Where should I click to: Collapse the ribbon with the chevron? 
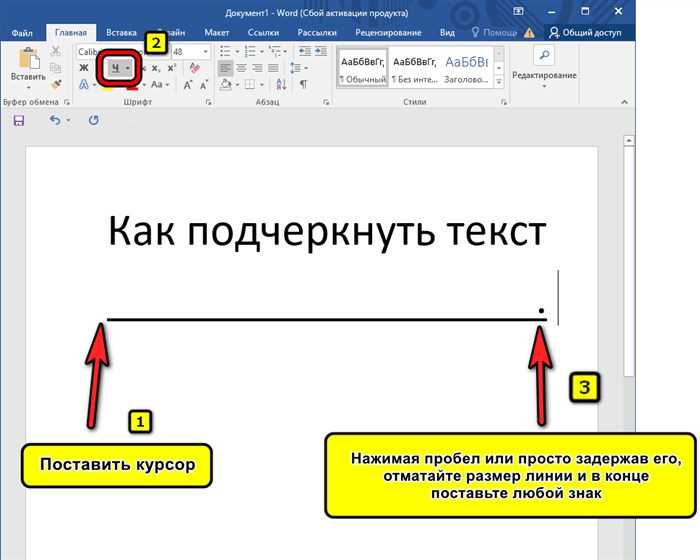tap(625, 102)
